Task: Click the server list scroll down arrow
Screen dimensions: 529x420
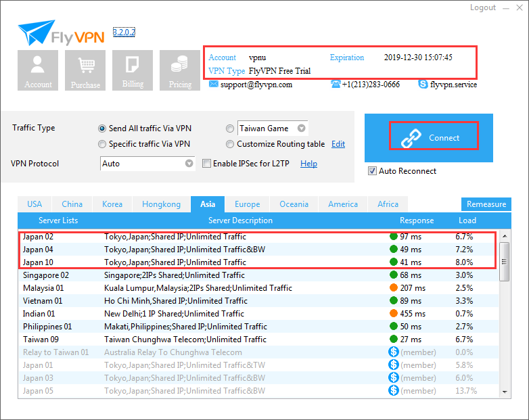Action: click(x=505, y=392)
